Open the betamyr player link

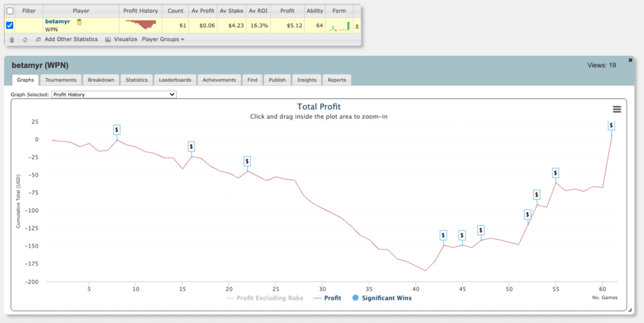57,21
